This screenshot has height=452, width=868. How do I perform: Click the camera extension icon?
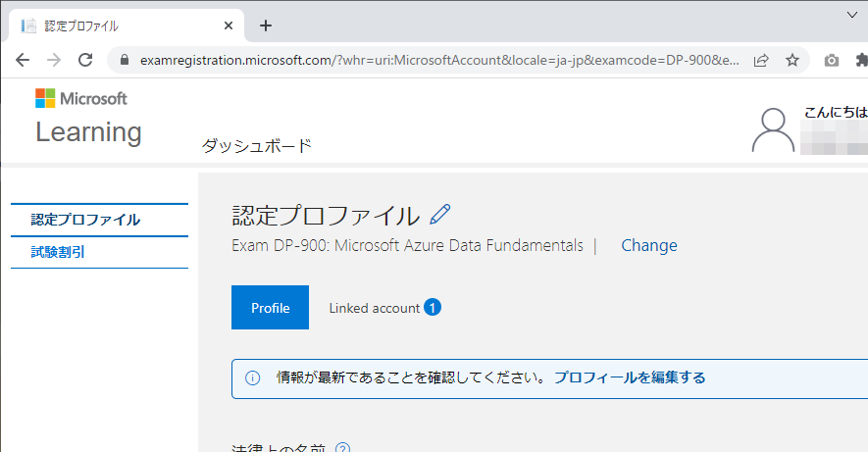tap(832, 61)
